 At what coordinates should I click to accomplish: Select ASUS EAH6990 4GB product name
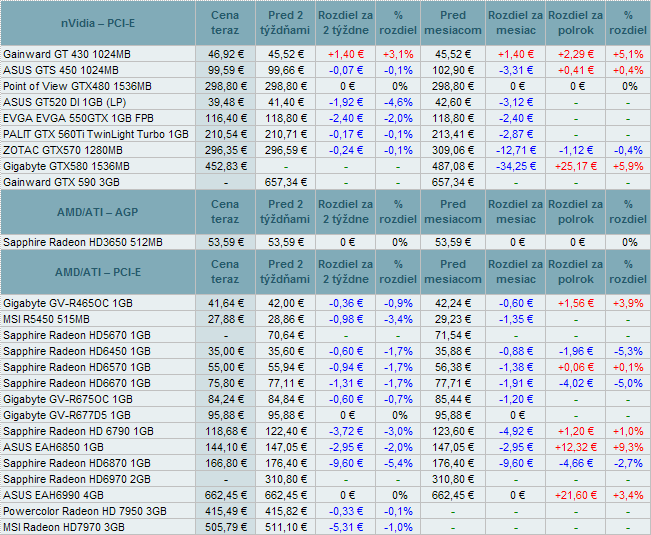click(x=53, y=495)
